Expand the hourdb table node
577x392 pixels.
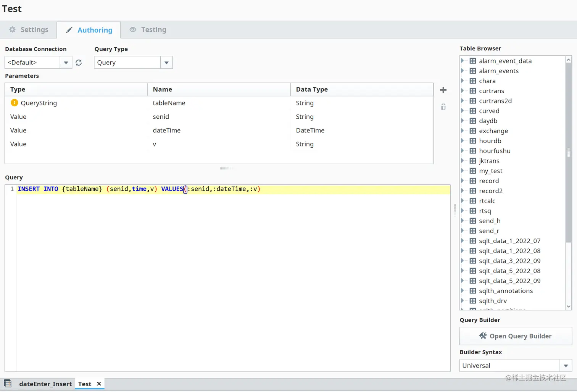click(x=463, y=141)
